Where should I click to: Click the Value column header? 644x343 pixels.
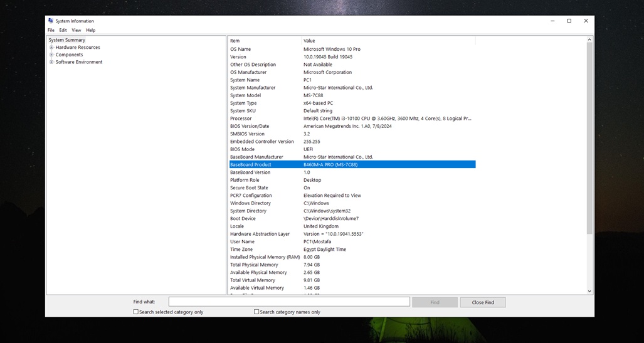(x=389, y=41)
